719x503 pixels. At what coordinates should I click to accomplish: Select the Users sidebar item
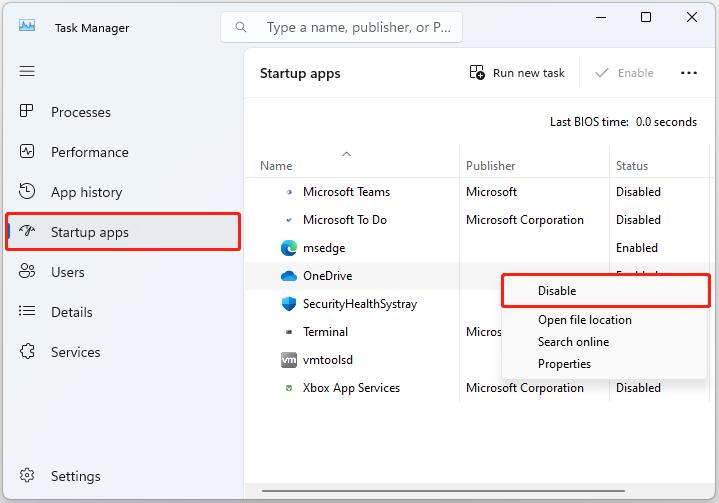(67, 272)
